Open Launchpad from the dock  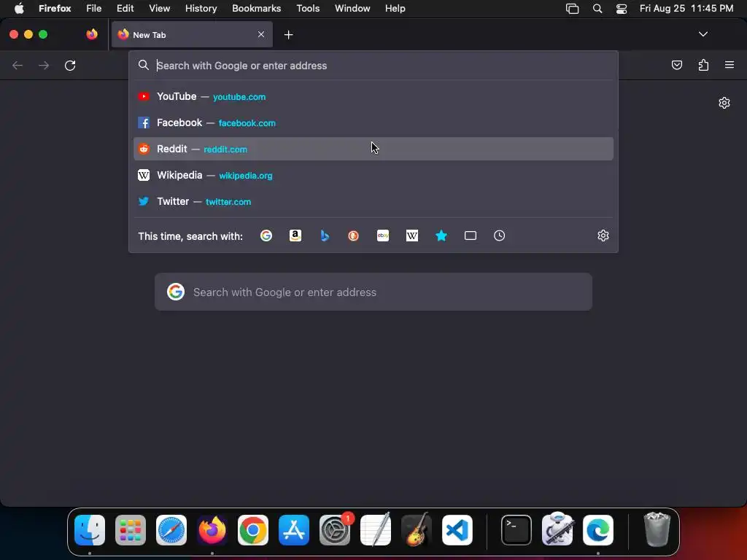[131, 530]
